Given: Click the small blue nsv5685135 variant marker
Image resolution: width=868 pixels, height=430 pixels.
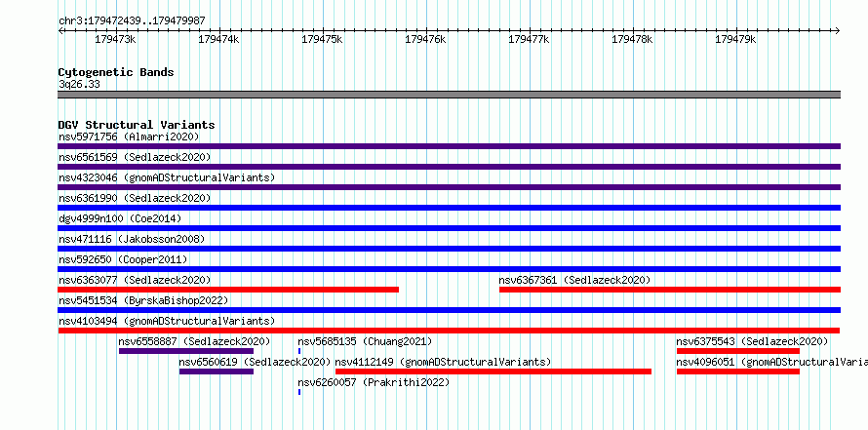Looking at the screenshot, I should (299, 351).
